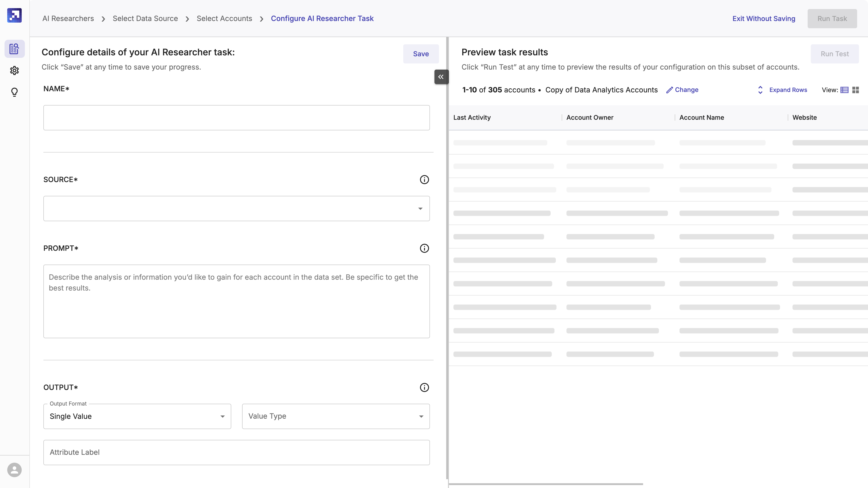The width and height of the screenshot is (868, 488).
Task: Open the Output Format dropdown
Action: click(137, 416)
